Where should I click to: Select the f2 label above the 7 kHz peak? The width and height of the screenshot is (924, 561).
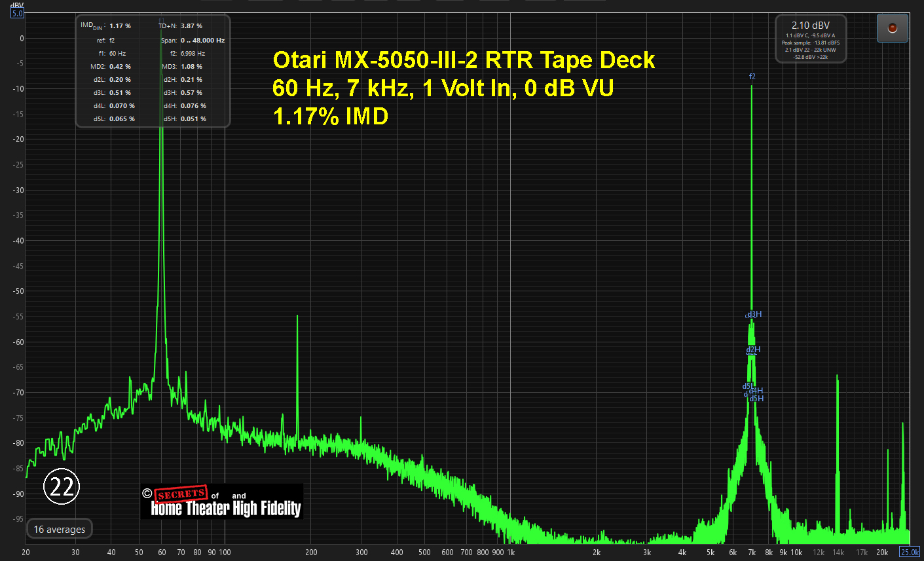752,77
